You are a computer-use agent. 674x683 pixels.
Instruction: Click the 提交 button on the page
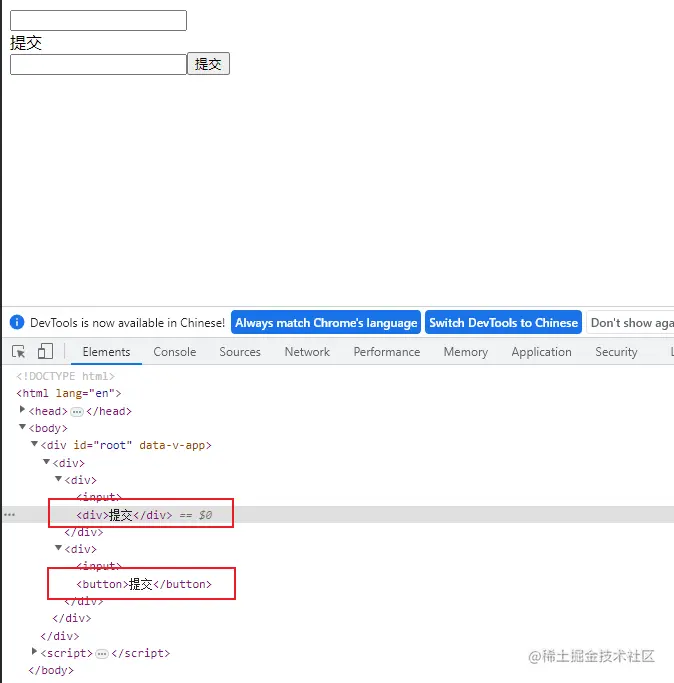[208, 64]
